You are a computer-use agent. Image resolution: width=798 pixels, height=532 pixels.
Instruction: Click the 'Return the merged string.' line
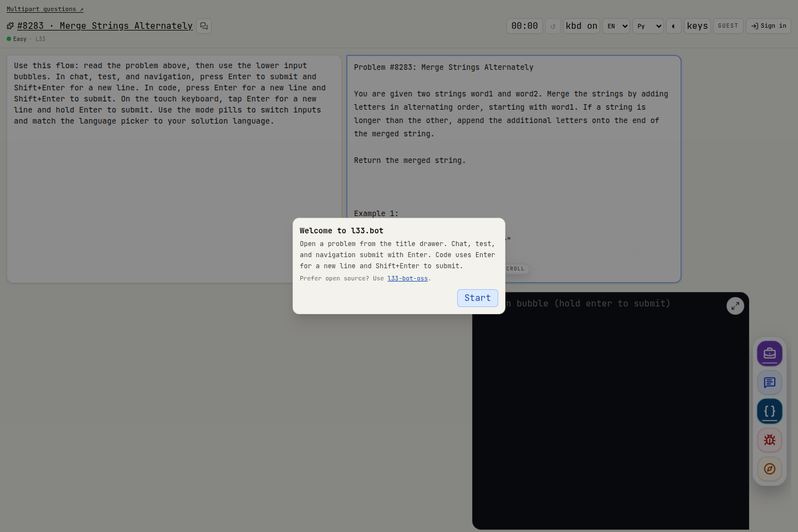(410, 160)
